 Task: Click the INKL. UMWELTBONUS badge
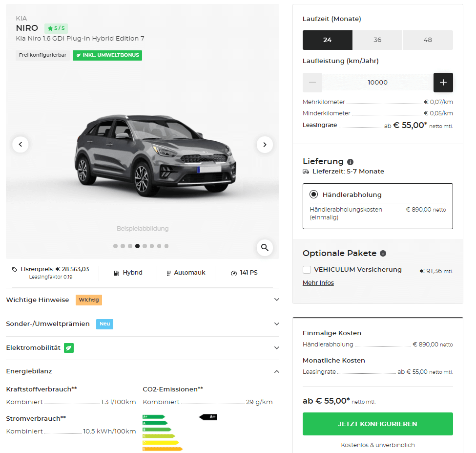[x=107, y=55]
